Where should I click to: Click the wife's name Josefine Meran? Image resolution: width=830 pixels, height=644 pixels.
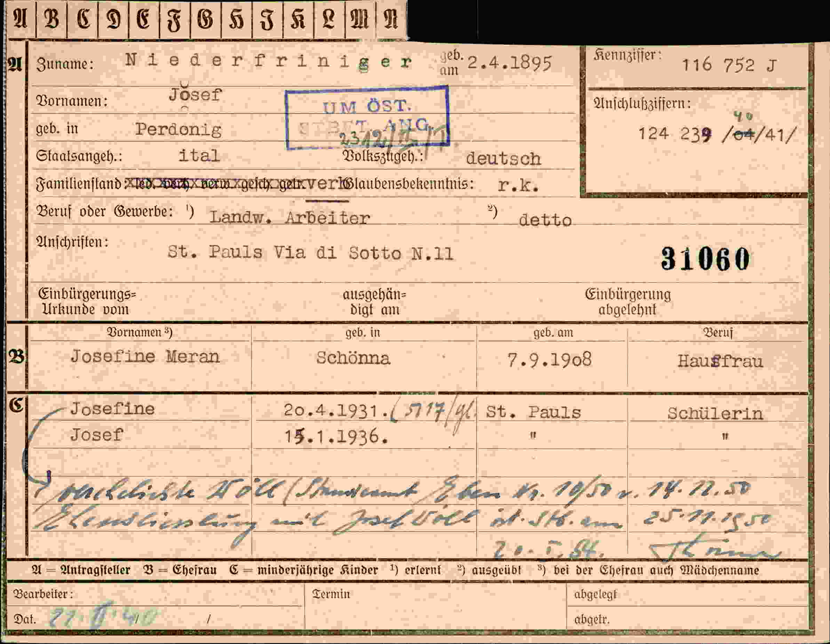[145, 357]
